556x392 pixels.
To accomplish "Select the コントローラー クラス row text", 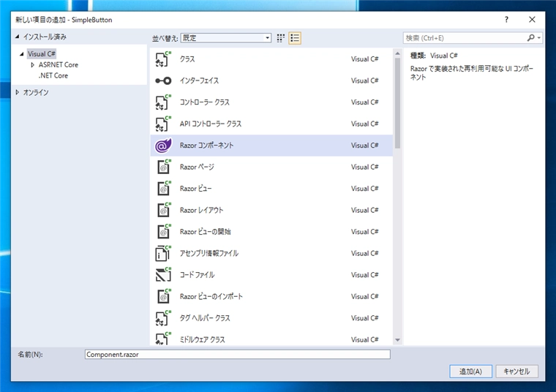I will tap(205, 102).
